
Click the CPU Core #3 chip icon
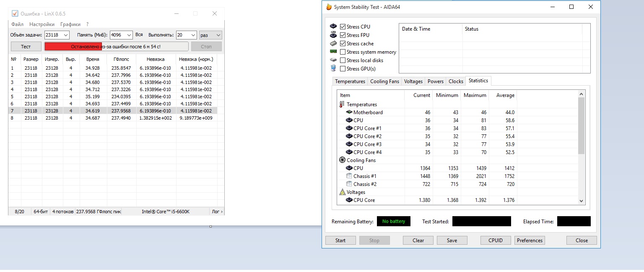point(349,144)
